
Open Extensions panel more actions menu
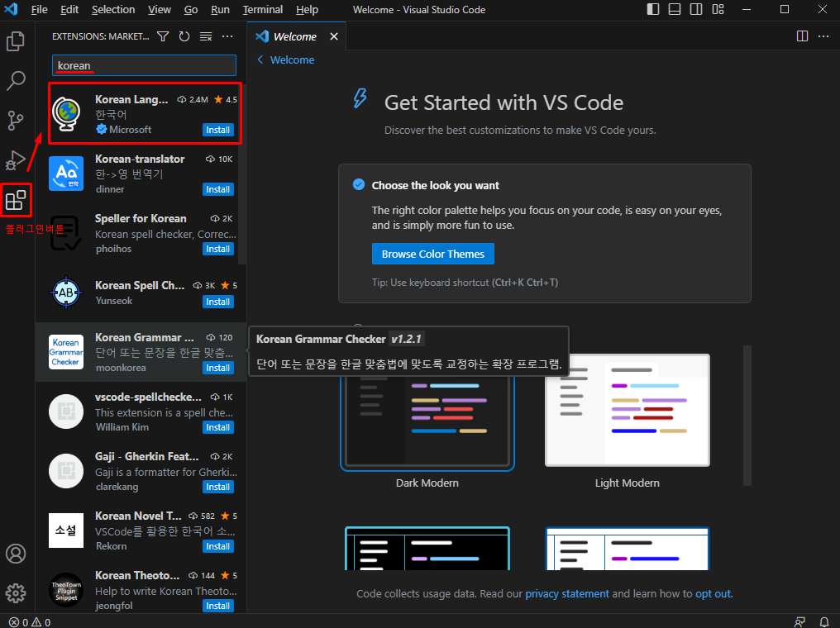pyautogui.click(x=227, y=36)
